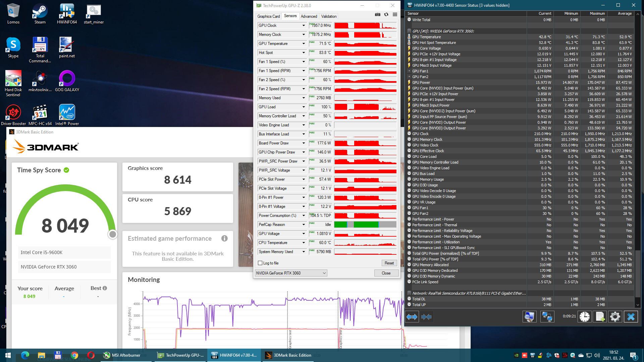Click HWiNFO expand columns arrows icon
The width and height of the screenshot is (644, 362).
click(412, 317)
